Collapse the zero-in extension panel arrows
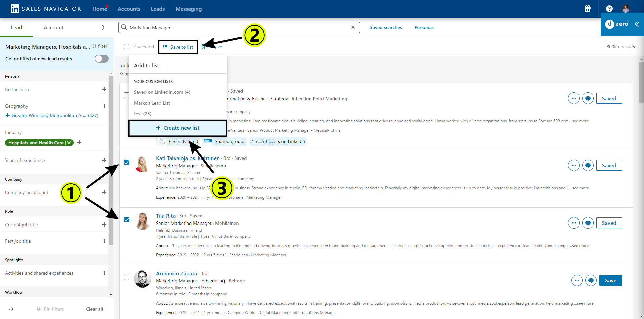The height and width of the screenshot is (319, 644). pyautogui.click(x=637, y=24)
